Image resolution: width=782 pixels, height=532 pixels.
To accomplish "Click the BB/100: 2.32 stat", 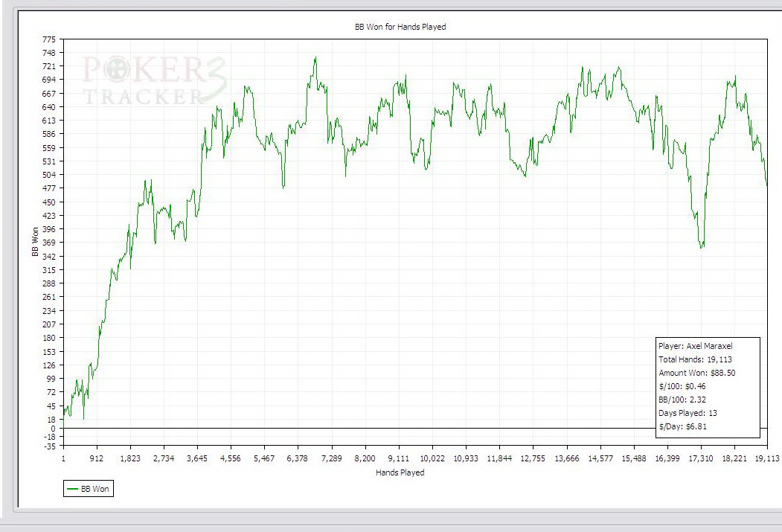I will pyautogui.click(x=682, y=400).
